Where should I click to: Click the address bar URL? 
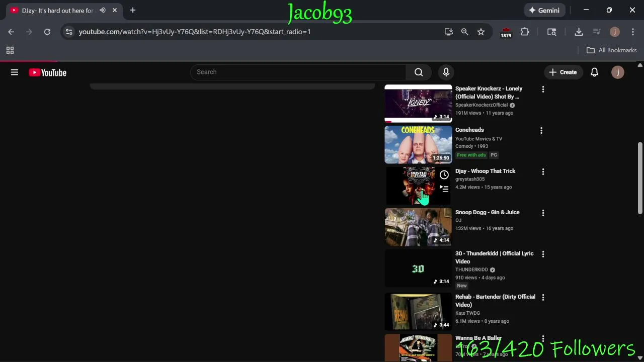click(x=195, y=32)
